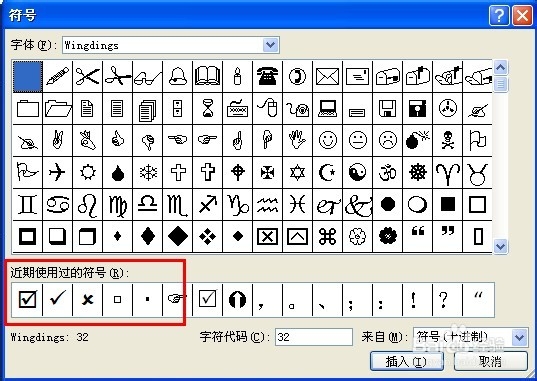The width and height of the screenshot is (537, 381).
Task: Open the 来自 source dropdown
Action: [520, 337]
